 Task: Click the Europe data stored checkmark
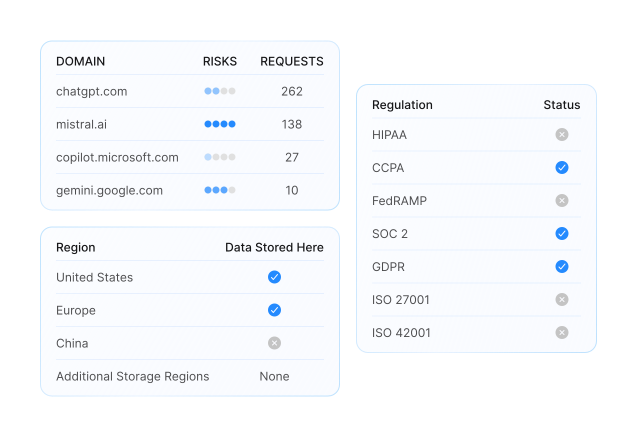click(274, 310)
